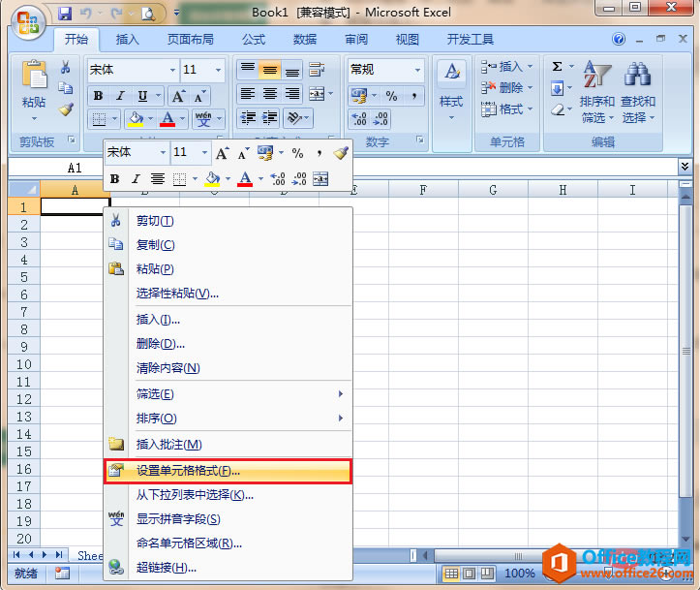Toggle Bold in ribbon font group

(98, 96)
